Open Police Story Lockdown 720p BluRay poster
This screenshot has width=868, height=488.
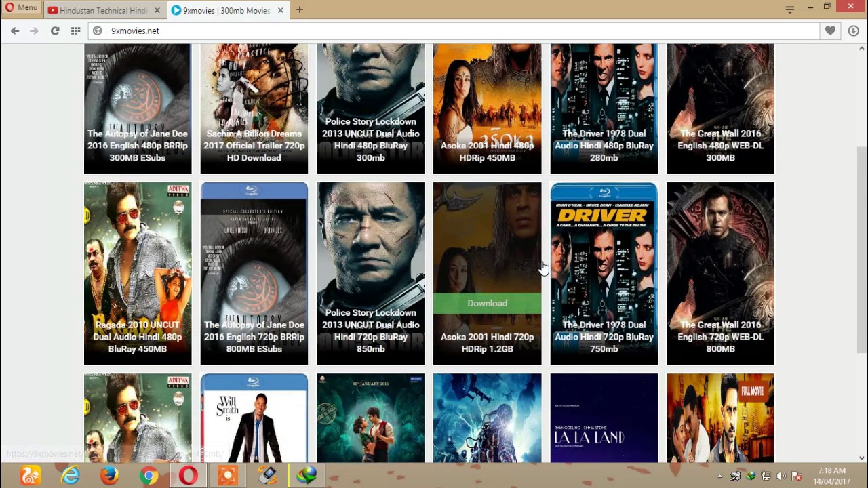pos(371,273)
